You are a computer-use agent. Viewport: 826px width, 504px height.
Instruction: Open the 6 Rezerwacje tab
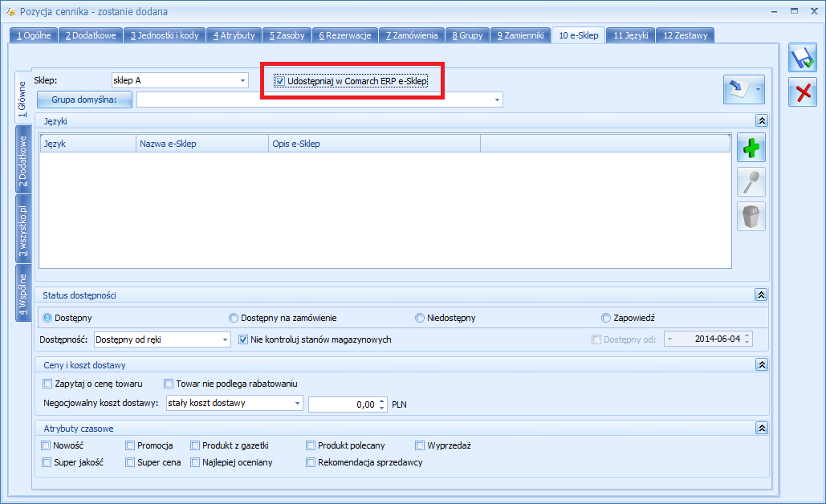[345, 35]
